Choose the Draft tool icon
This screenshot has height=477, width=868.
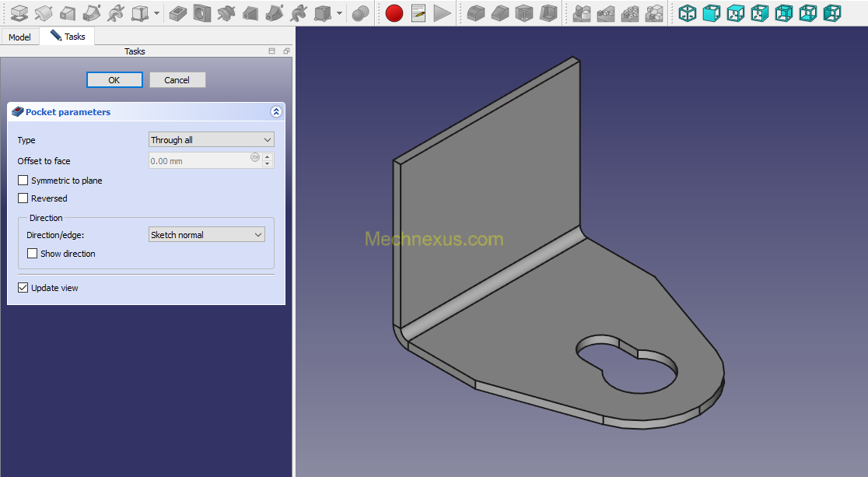524,12
